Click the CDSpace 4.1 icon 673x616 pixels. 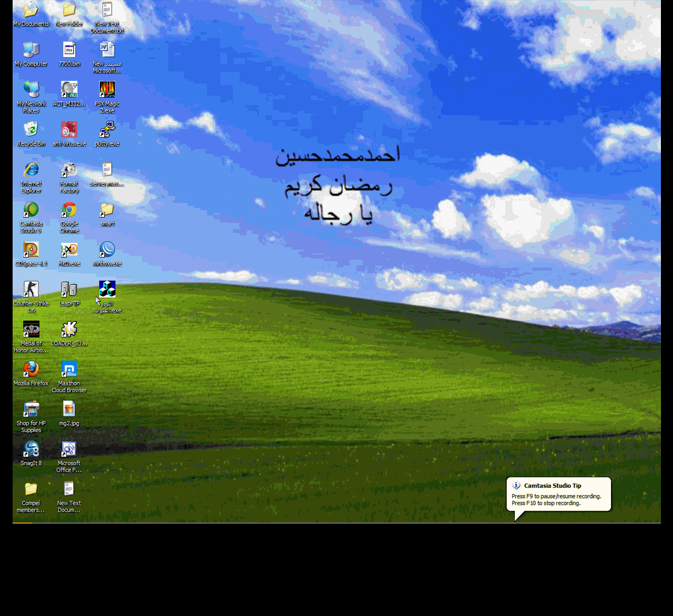[x=31, y=250]
